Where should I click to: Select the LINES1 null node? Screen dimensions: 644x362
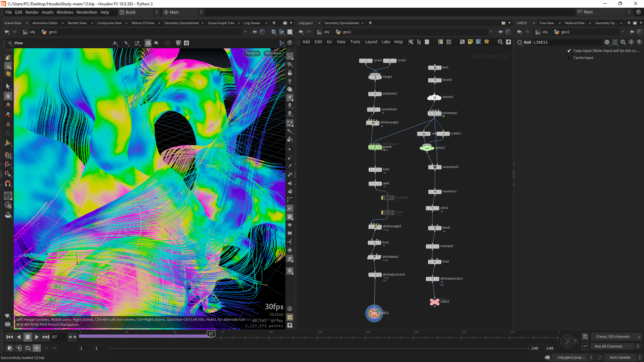(x=374, y=313)
